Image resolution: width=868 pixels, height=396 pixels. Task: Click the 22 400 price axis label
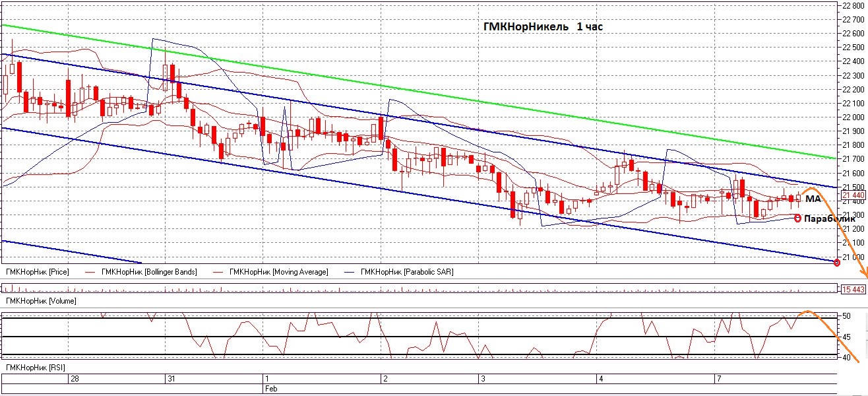(x=853, y=61)
